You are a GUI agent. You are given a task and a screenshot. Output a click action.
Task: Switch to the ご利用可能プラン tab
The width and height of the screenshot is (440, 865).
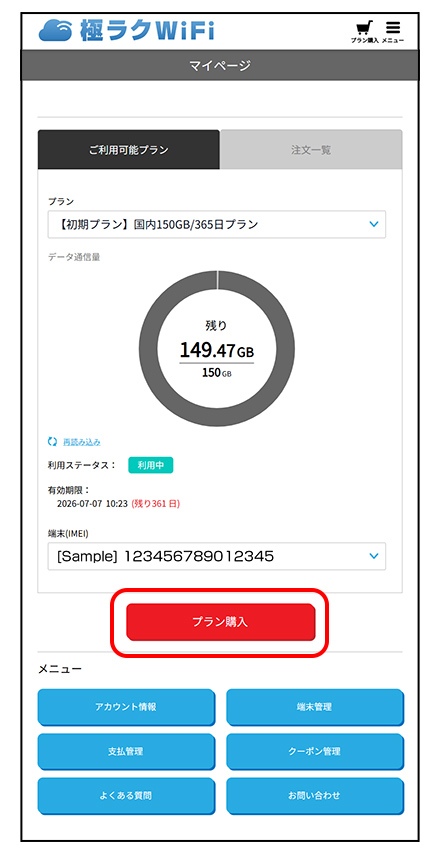pos(128,149)
